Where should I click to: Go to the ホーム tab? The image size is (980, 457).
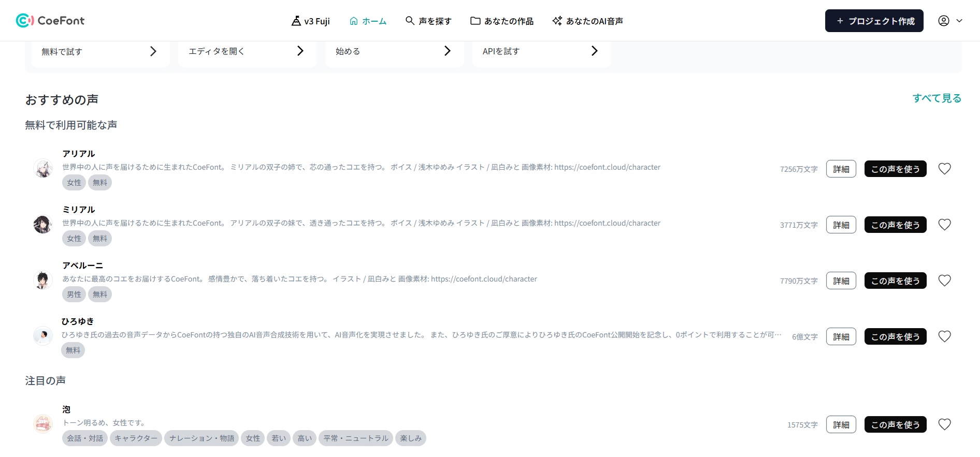click(368, 21)
